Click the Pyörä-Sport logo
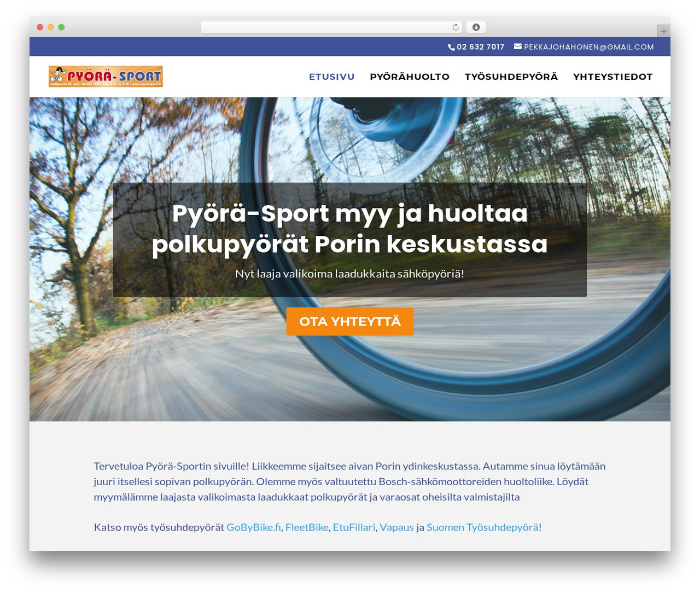700x593 pixels. 106,77
